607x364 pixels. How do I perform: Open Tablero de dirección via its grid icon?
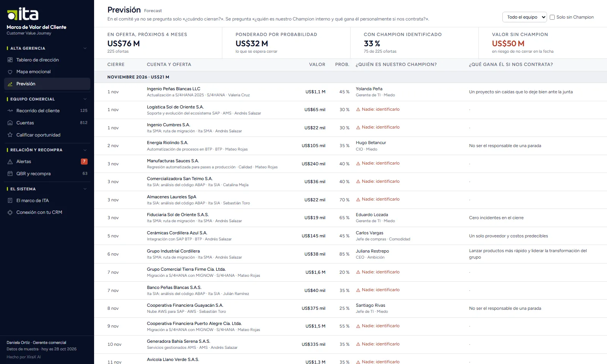click(x=10, y=60)
